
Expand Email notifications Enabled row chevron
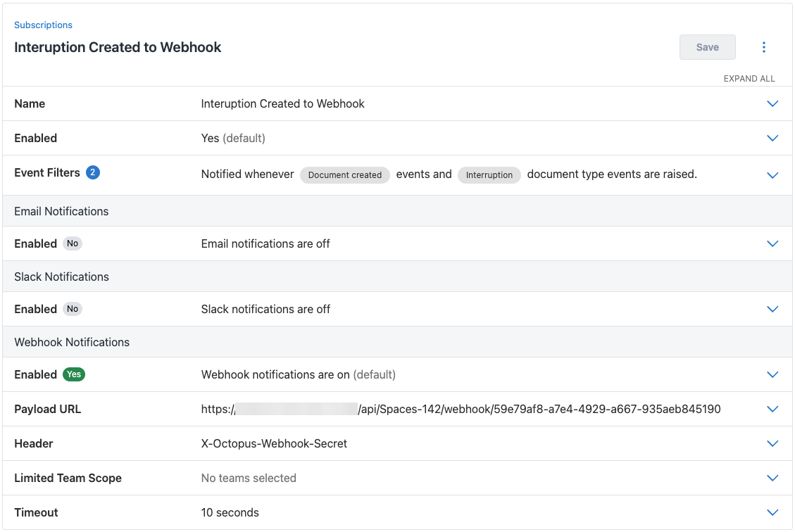772,243
